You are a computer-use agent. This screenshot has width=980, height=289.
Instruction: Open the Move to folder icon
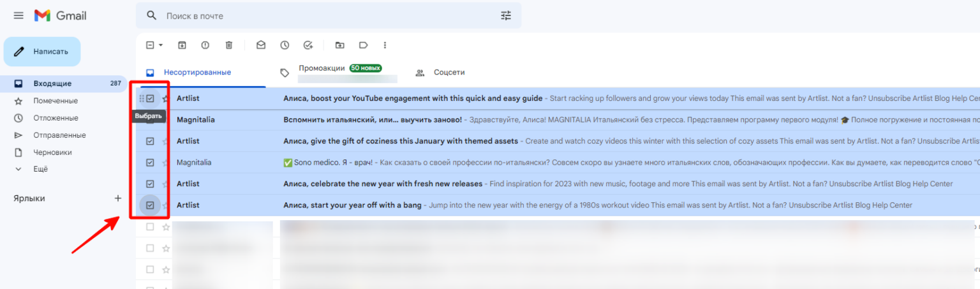[340, 45]
